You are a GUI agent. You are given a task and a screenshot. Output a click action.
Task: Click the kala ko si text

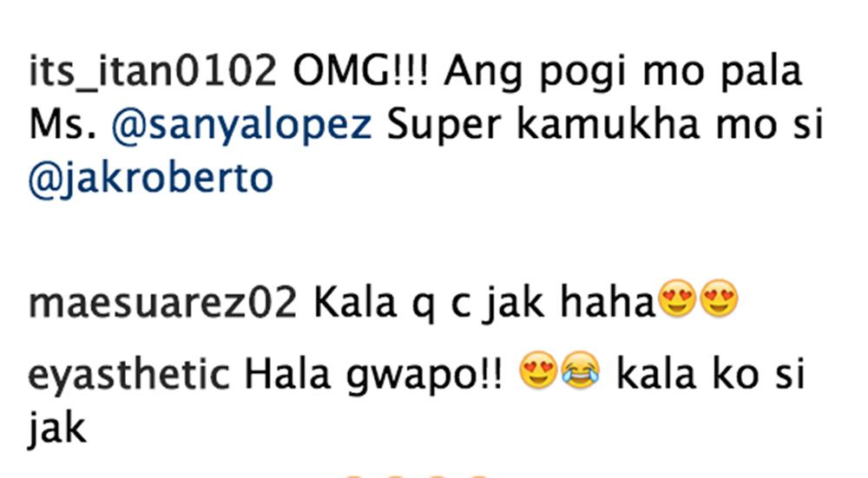[710, 375]
